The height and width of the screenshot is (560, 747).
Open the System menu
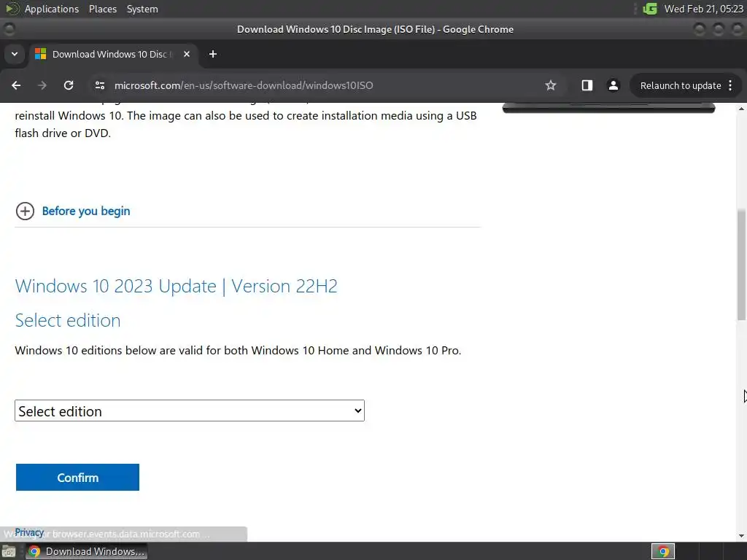point(142,9)
